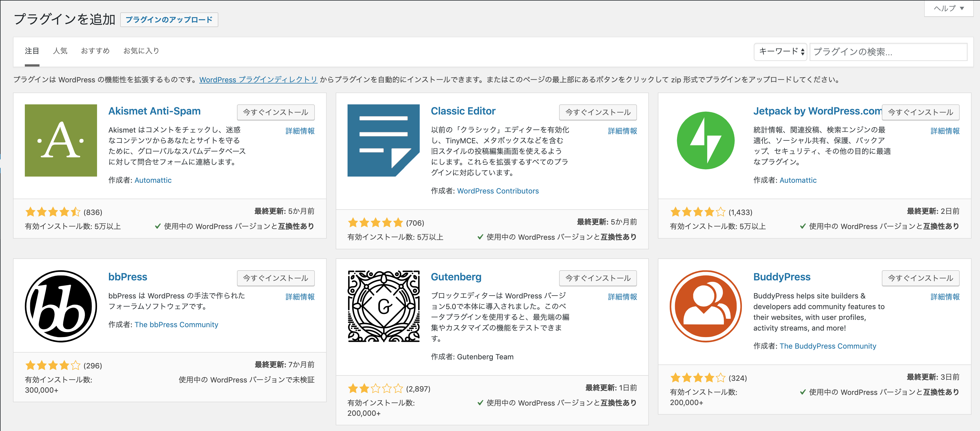
Task: Switch to the おすすめ tab
Action: (95, 50)
